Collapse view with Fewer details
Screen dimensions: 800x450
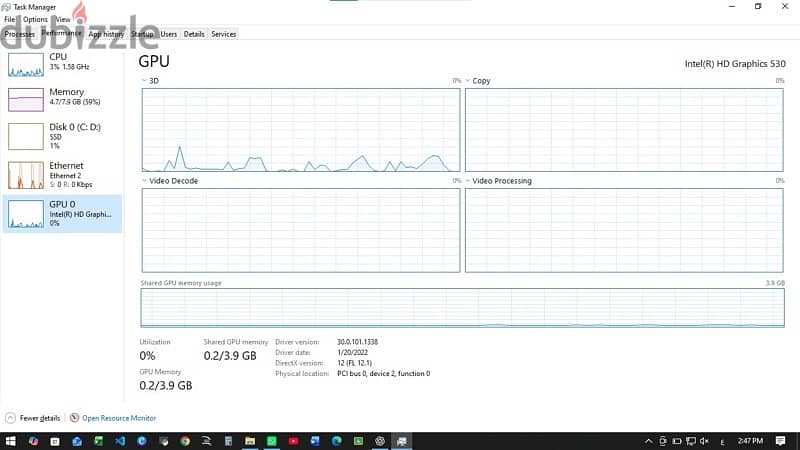[x=32, y=418]
